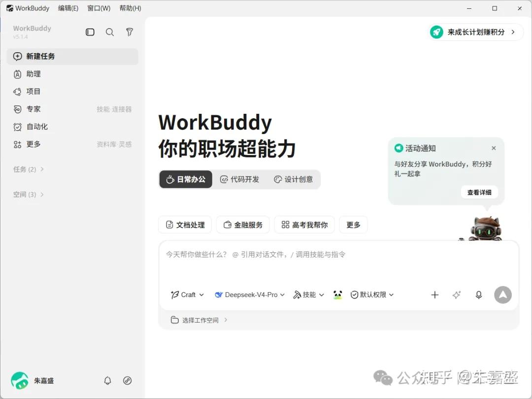The width and height of the screenshot is (532, 399).
Task: Click 技能·连接器 shortcut text
Action: 114,109
